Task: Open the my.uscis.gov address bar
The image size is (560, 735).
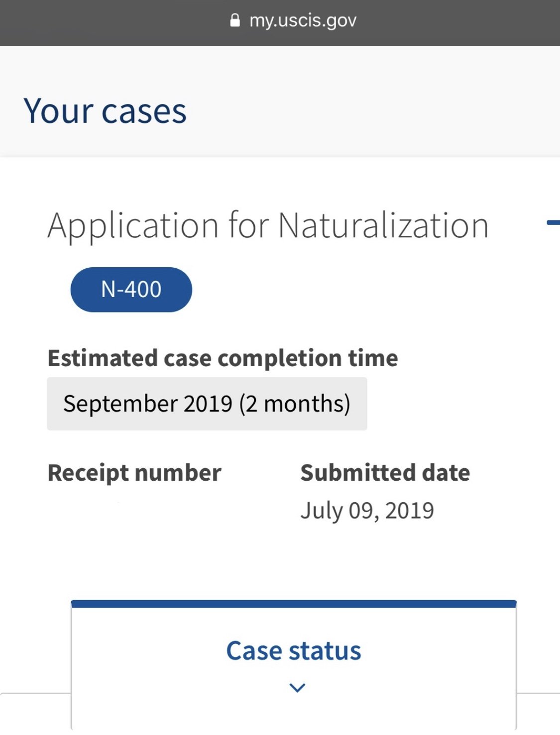Action: click(293, 20)
